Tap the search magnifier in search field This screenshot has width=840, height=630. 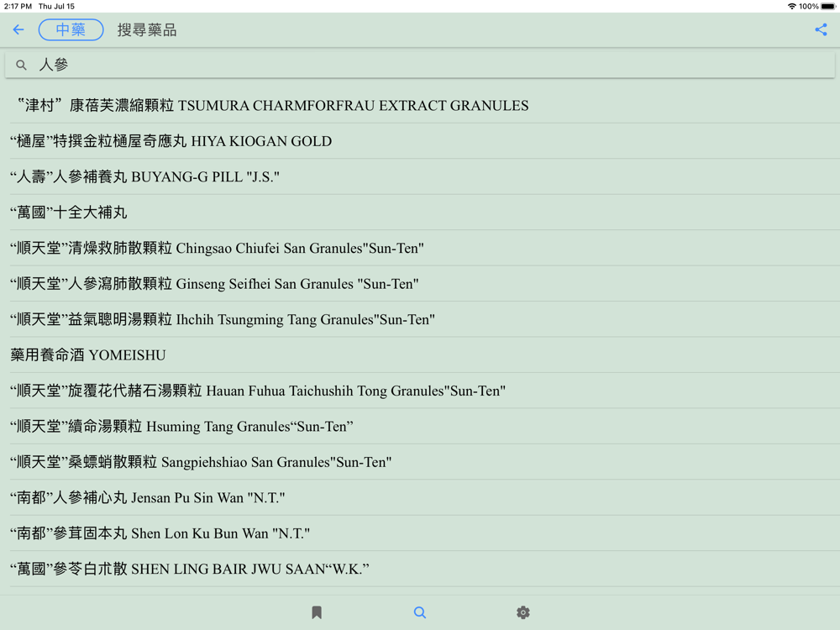coord(21,65)
